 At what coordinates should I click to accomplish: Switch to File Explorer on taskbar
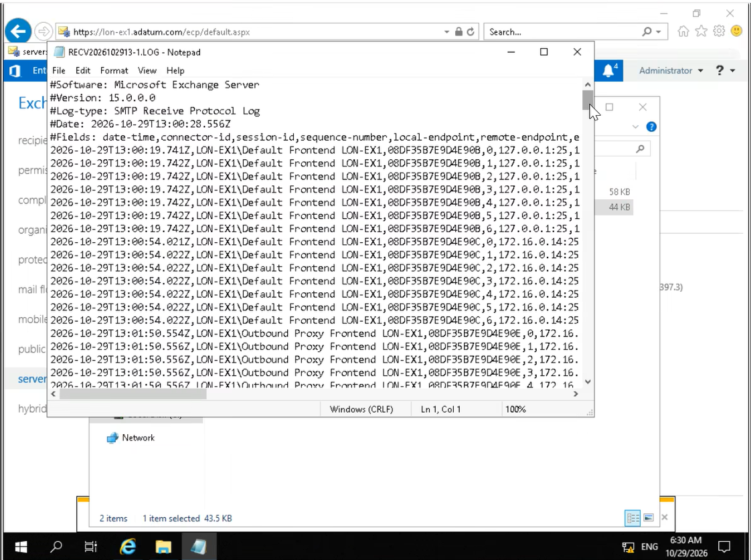click(163, 546)
